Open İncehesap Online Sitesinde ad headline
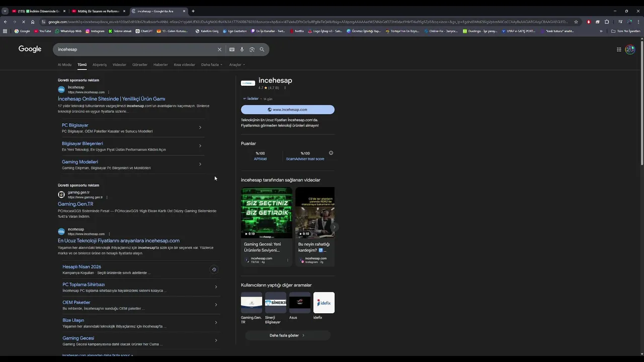The image size is (644, 362). pos(111,99)
